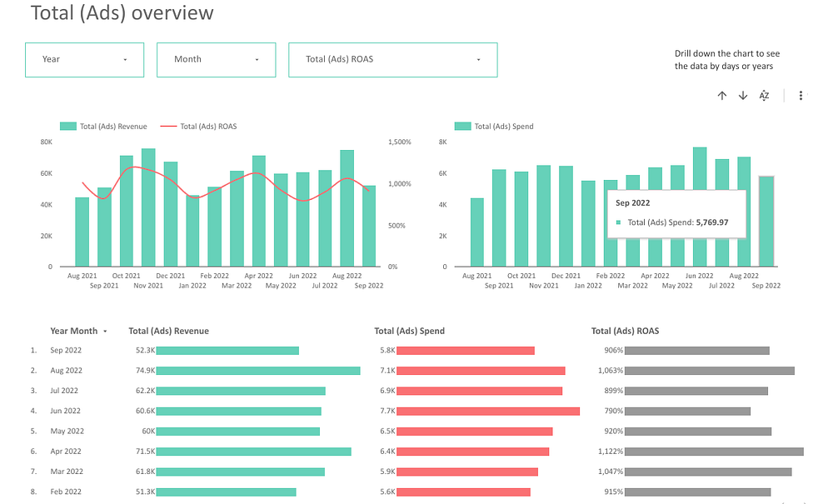
Task: Click the Jun 2022 spend chart bar
Action: coord(700,207)
